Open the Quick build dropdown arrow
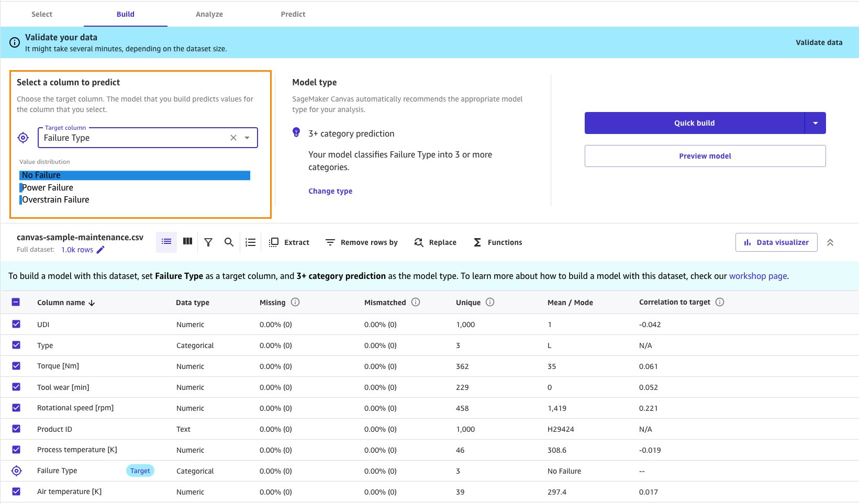The width and height of the screenshot is (859, 504). tap(815, 123)
